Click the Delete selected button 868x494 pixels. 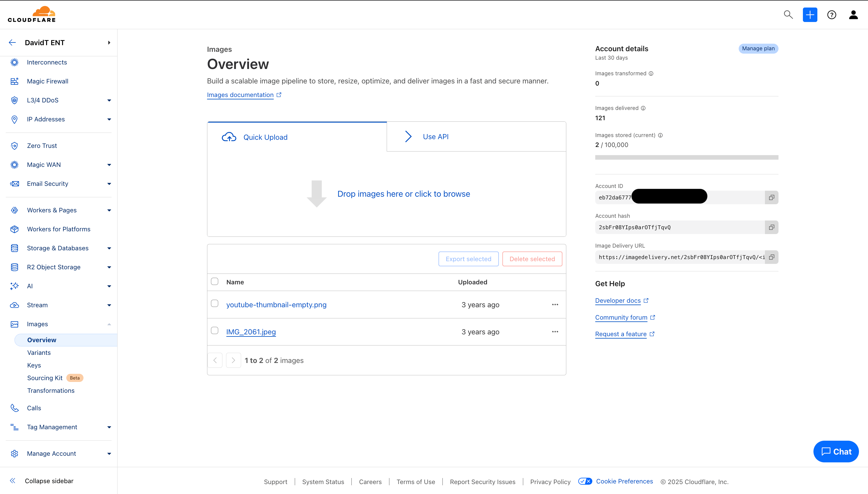pyautogui.click(x=532, y=258)
